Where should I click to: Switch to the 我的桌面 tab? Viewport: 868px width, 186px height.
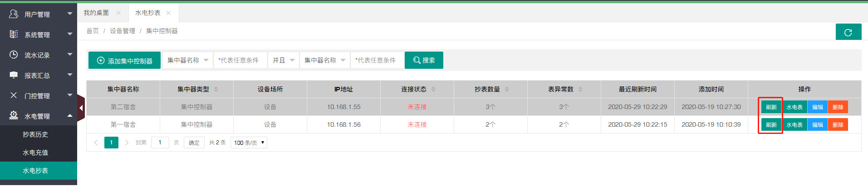(96, 13)
